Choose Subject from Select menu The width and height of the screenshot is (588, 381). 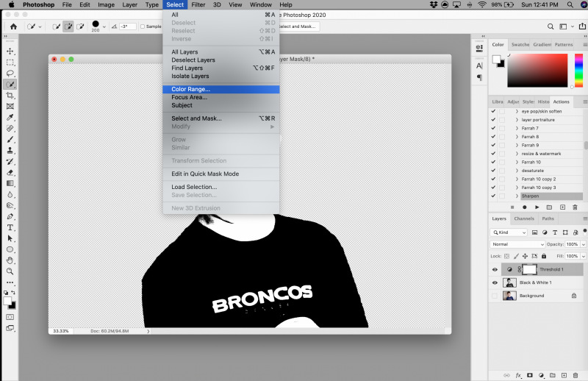(221, 105)
